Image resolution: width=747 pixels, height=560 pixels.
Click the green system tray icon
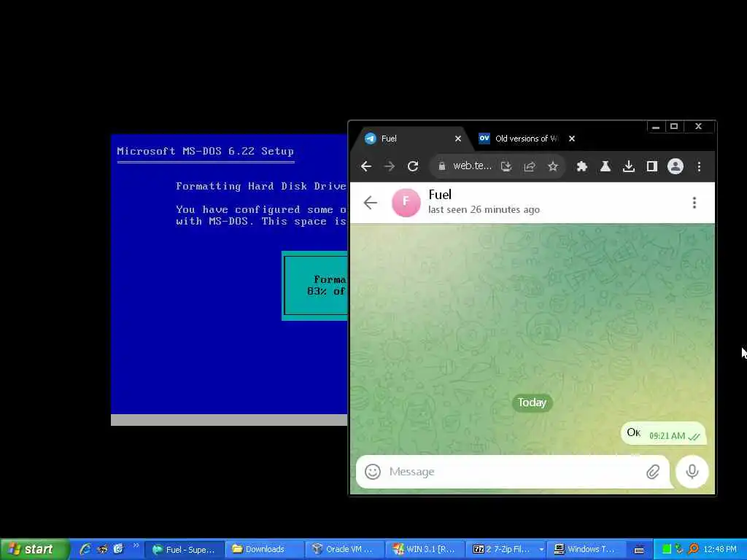667,549
